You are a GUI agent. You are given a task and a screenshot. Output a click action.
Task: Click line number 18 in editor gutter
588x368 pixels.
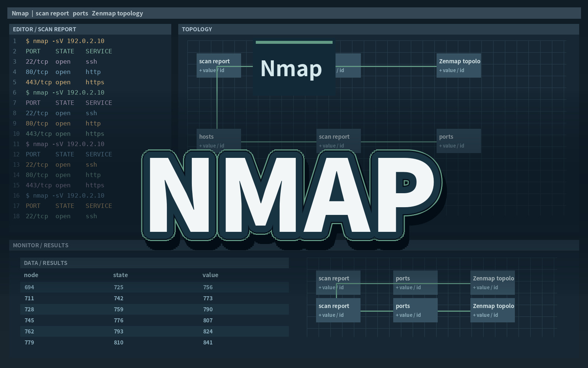[x=16, y=216]
